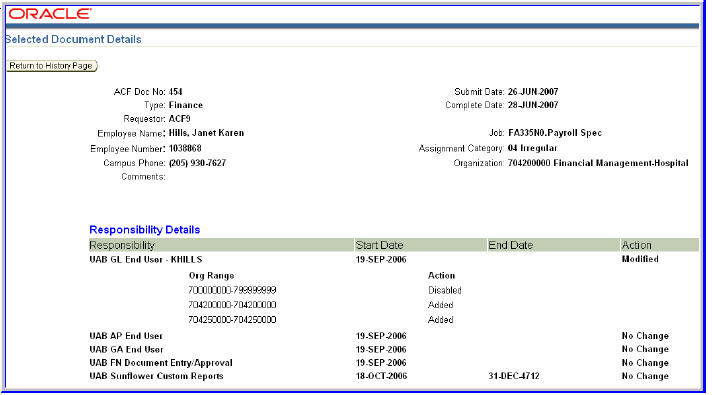Select the Selected Document Details heading
Image resolution: width=712 pixels, height=395 pixels.
(73, 40)
